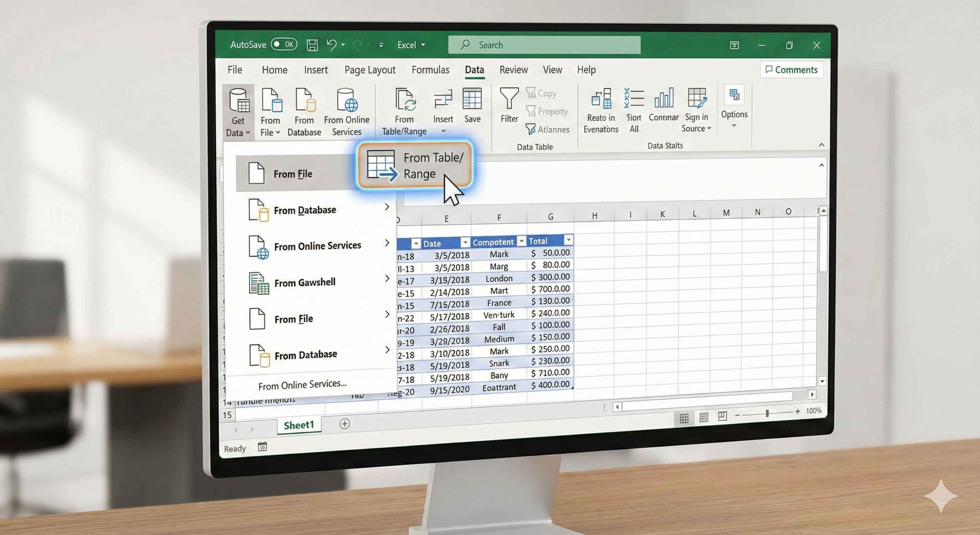Click the Undo arrow icon
This screenshot has width=980, height=535.
(x=331, y=45)
